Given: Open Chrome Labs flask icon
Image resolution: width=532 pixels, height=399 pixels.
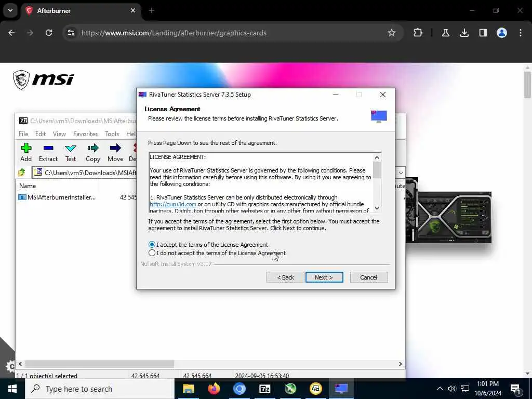Looking at the screenshot, I should click(445, 33).
